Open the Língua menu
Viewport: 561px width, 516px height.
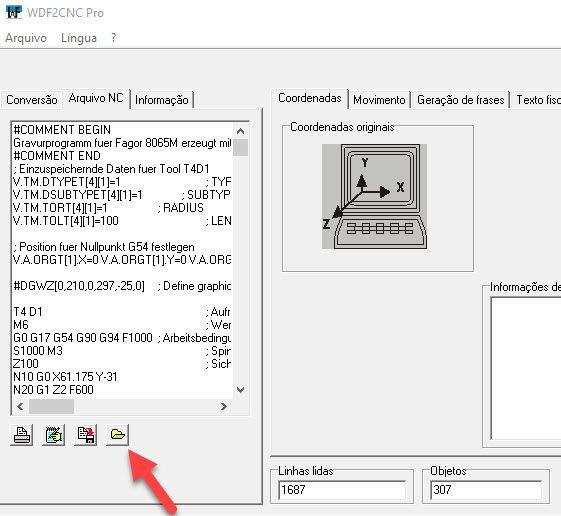coord(79,38)
